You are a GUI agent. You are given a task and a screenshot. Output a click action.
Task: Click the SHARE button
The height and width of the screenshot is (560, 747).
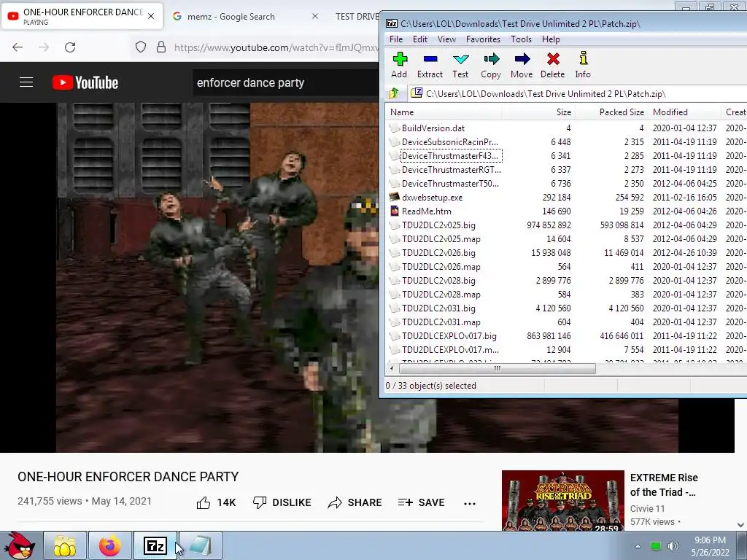click(x=355, y=502)
